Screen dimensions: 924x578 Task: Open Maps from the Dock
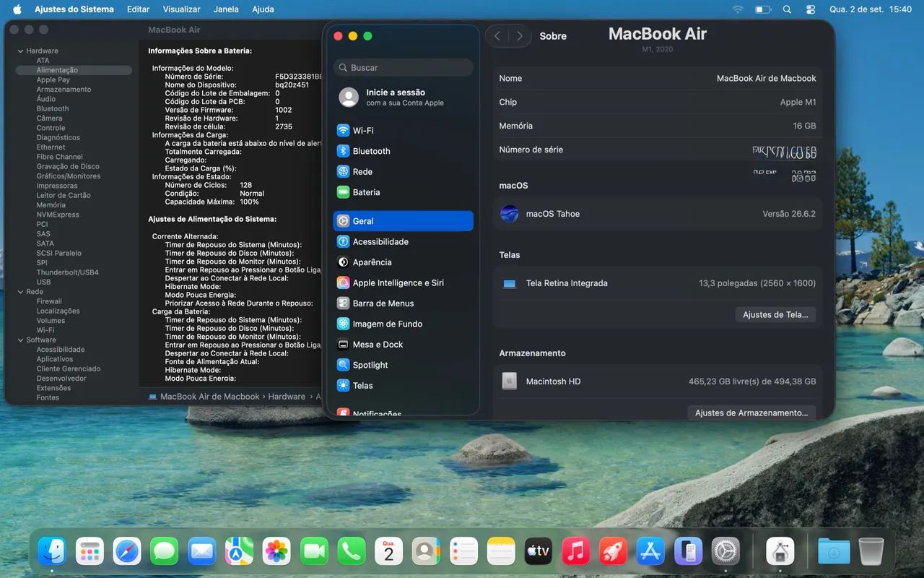(239, 553)
